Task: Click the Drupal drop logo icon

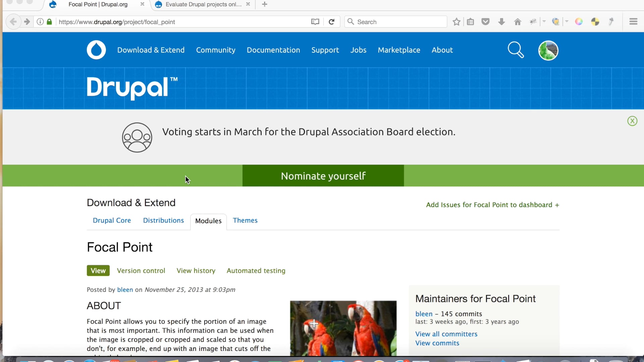Action: 96,50
